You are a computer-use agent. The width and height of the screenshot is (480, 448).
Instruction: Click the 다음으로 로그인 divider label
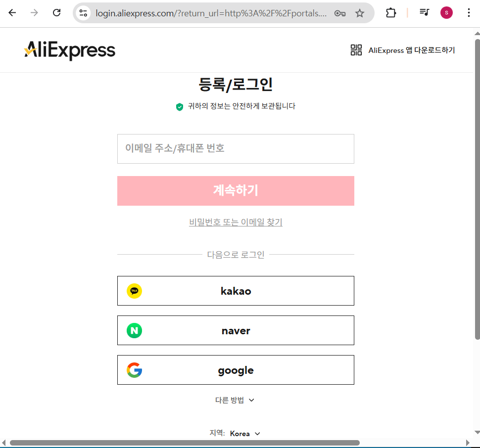click(236, 255)
